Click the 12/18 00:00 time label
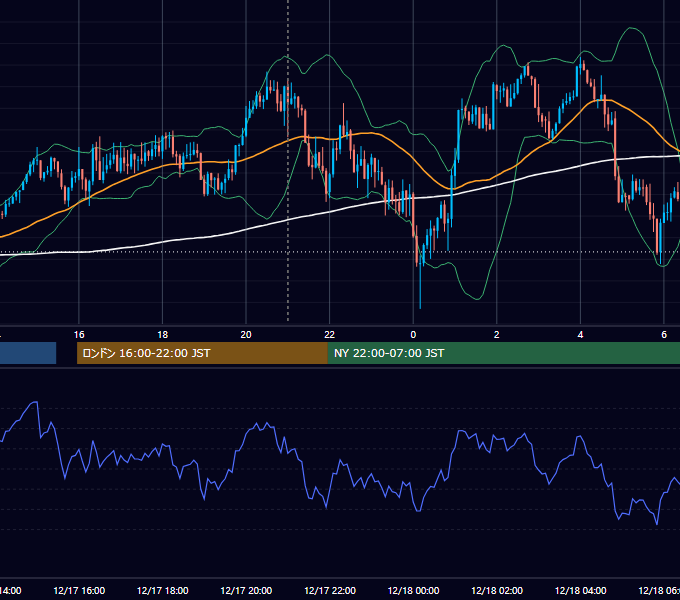This screenshot has width=680, height=600. (x=413, y=590)
